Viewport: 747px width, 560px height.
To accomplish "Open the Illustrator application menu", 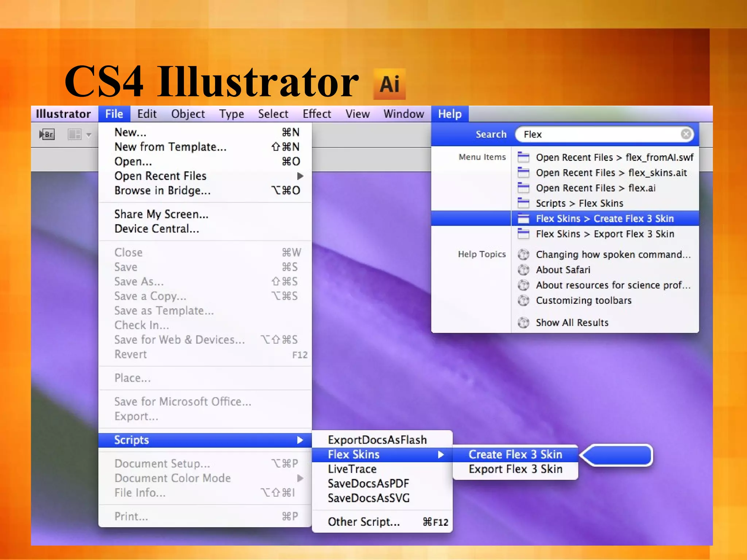I will (63, 114).
